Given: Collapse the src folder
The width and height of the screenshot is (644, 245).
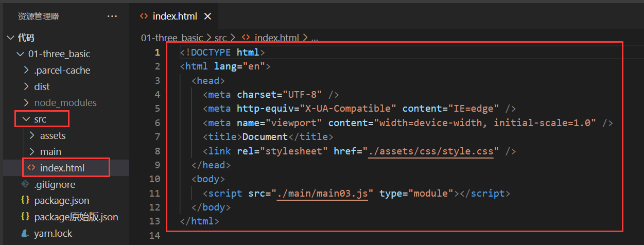Looking at the screenshot, I should pyautogui.click(x=26, y=119).
